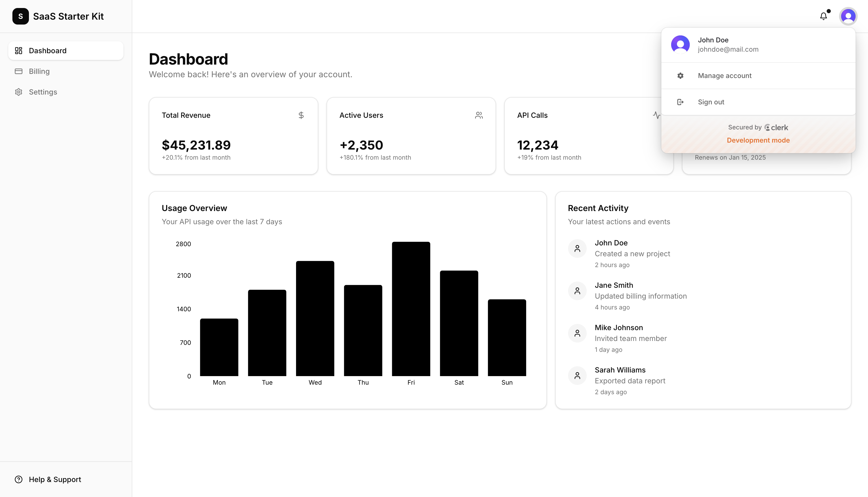Image resolution: width=868 pixels, height=497 pixels.
Task: Click John Doe's avatar in Recent Activity
Action: point(577,248)
